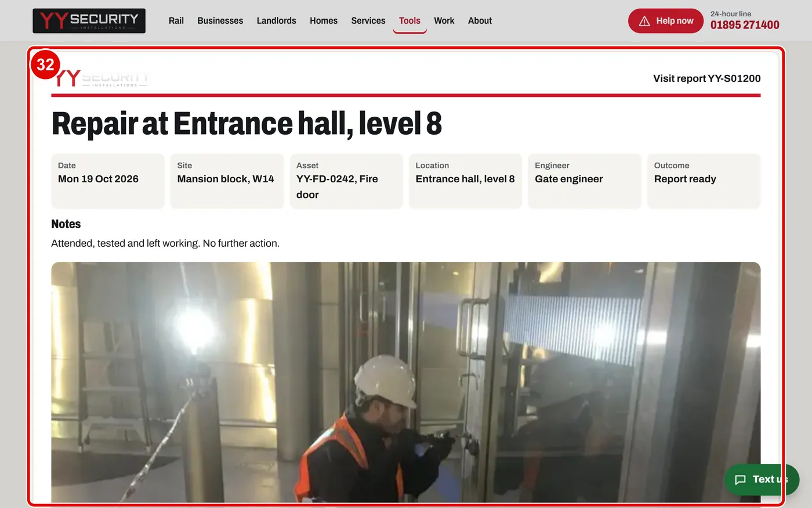Image resolution: width=812 pixels, height=508 pixels.
Task: Open the Text us chat button
Action: tap(762, 480)
